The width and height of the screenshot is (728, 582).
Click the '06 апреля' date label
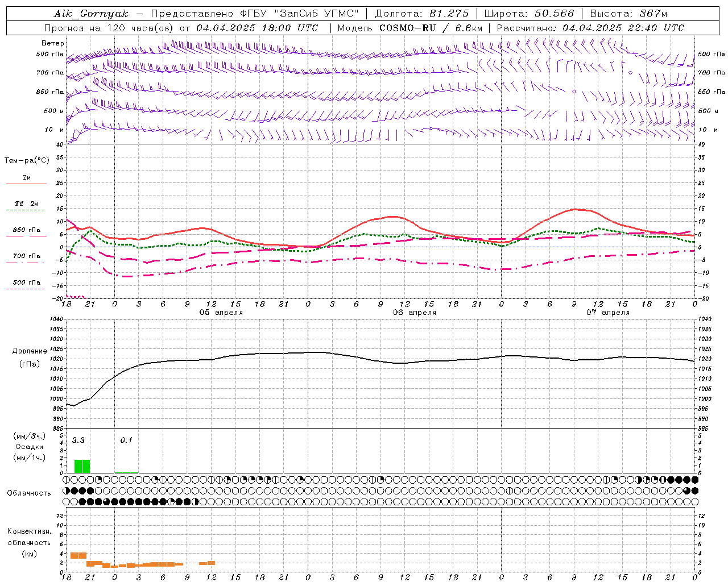point(415,313)
